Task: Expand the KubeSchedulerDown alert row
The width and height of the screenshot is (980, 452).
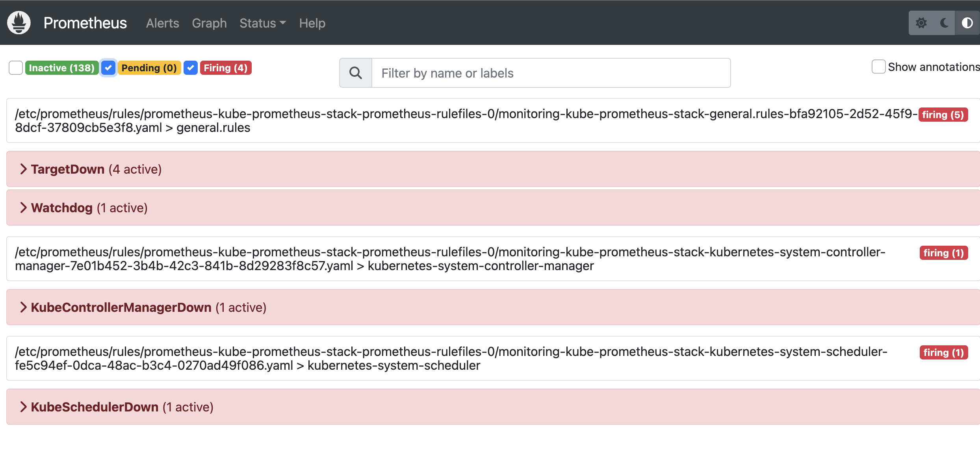Action: point(24,407)
